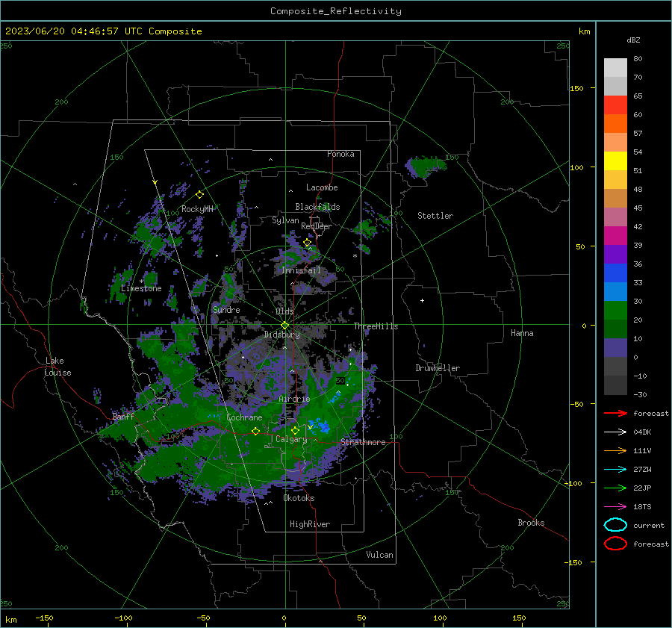Click the Lake Louise label

click(x=57, y=367)
